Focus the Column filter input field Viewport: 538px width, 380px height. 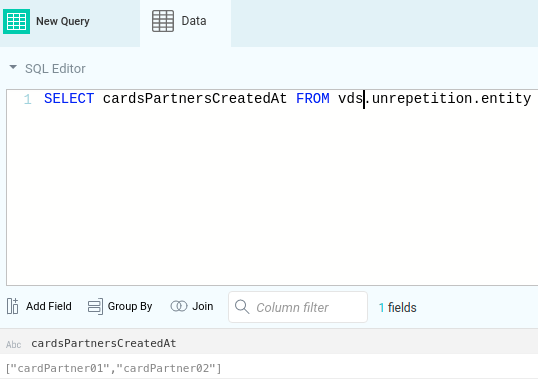click(x=298, y=307)
